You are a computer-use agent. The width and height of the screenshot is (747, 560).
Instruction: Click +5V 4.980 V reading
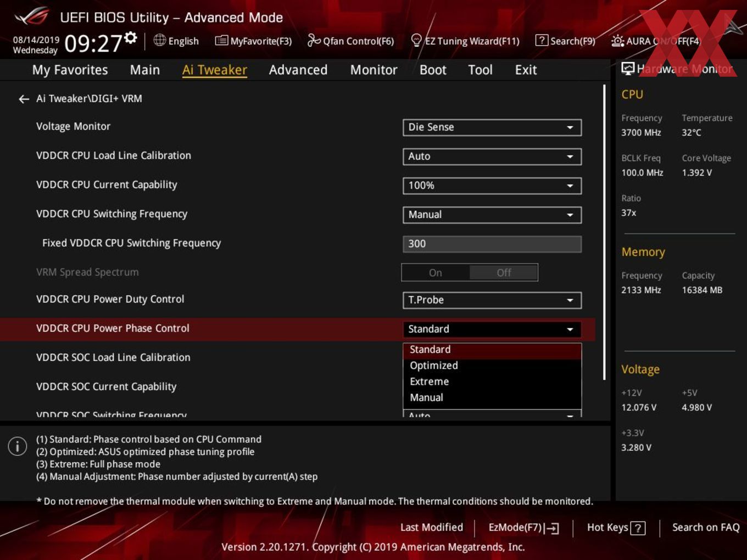coord(697,407)
